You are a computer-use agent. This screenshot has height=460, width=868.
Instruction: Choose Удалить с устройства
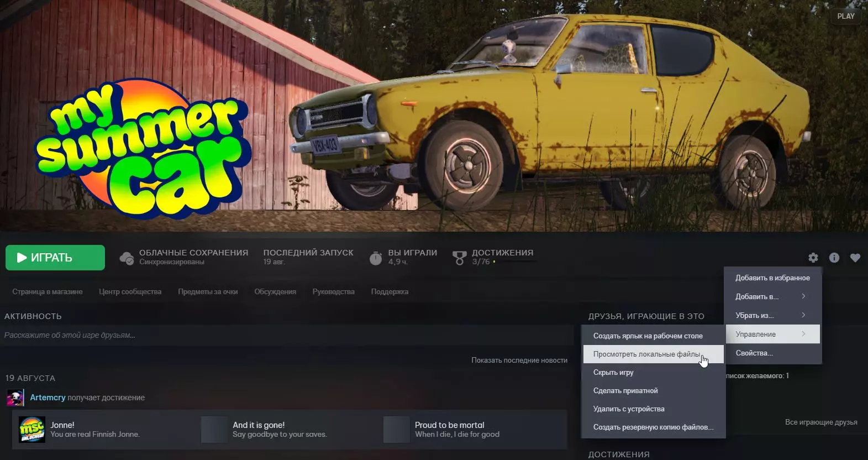pos(653,409)
